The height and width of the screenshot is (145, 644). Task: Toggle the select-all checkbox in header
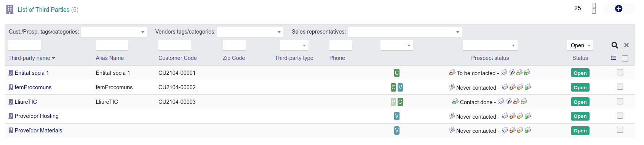click(625, 58)
